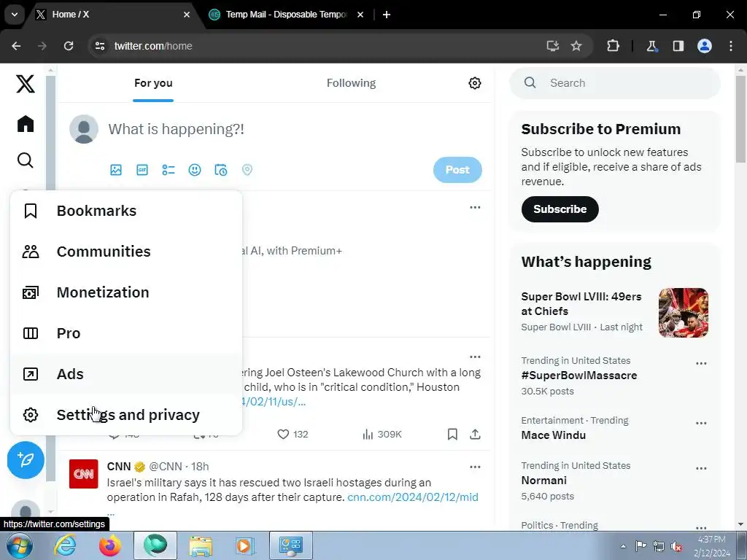Open Settings and privacy
Image resolution: width=747 pixels, height=560 pixels.
[x=126, y=415]
